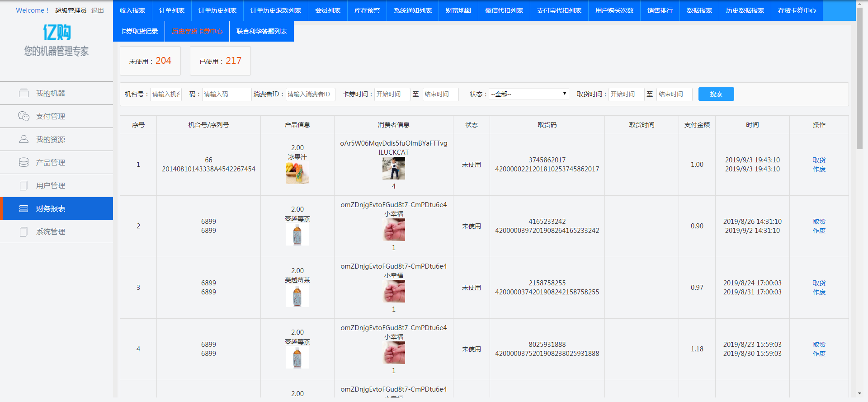Click the icon beside 系统管理

point(24,232)
